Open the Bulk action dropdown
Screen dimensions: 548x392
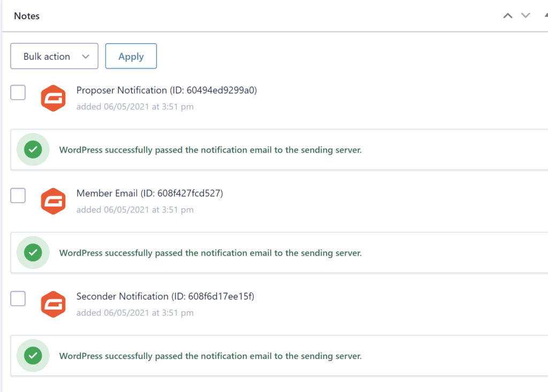[54, 56]
